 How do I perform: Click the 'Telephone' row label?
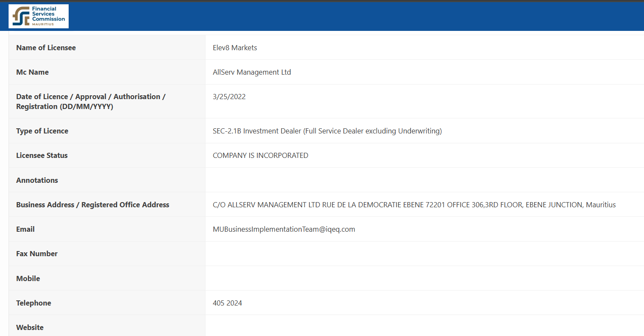click(33, 303)
